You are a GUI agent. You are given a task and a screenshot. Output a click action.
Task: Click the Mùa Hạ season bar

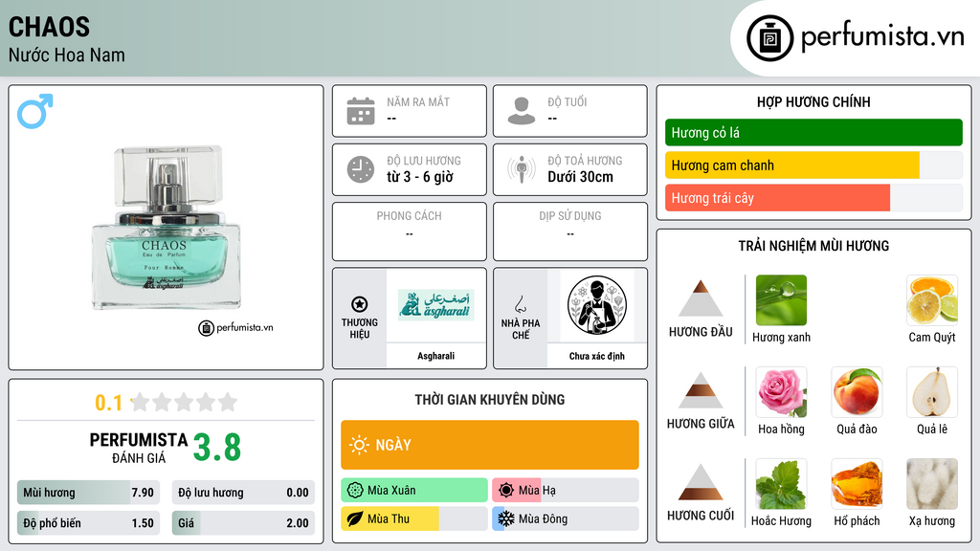coord(566,490)
